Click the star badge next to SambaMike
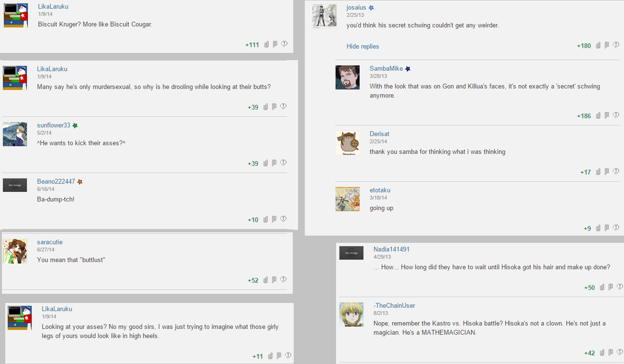This screenshot has height=364, width=624. point(408,69)
